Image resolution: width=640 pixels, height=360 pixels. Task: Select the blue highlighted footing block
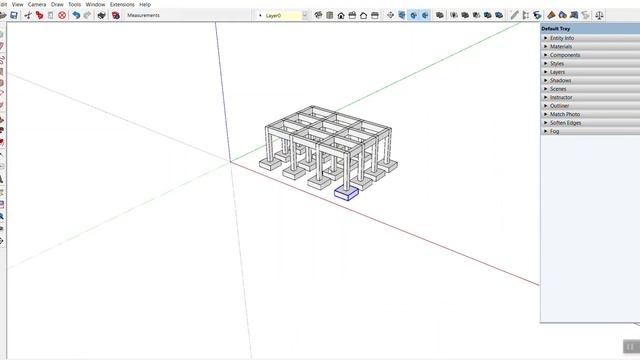click(x=347, y=193)
